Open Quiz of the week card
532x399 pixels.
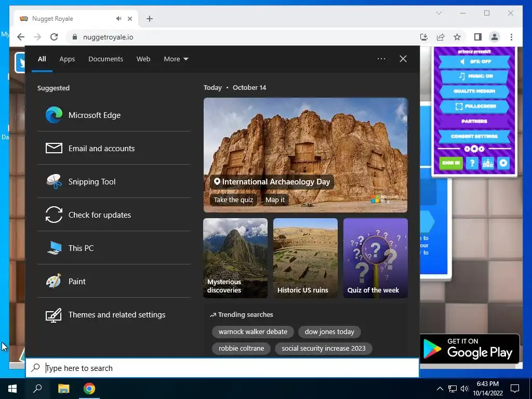(x=375, y=258)
